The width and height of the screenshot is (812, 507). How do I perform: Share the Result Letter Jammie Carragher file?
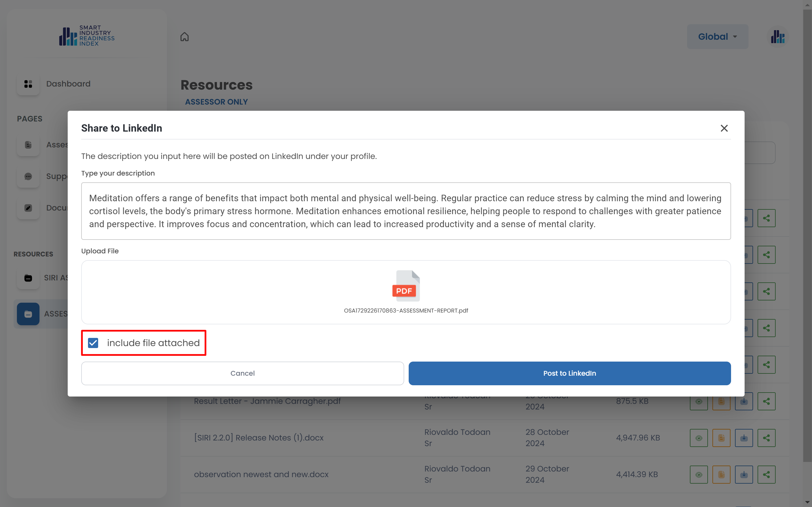click(x=766, y=401)
